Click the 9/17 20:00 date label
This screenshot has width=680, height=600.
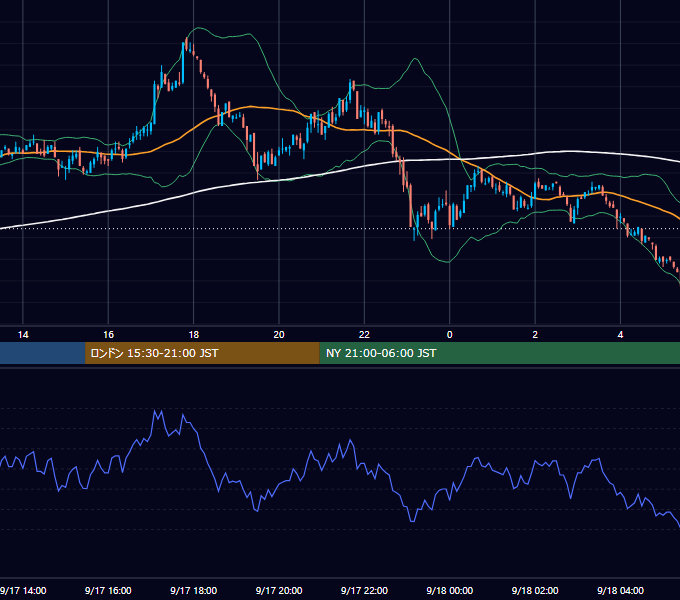coord(279,590)
